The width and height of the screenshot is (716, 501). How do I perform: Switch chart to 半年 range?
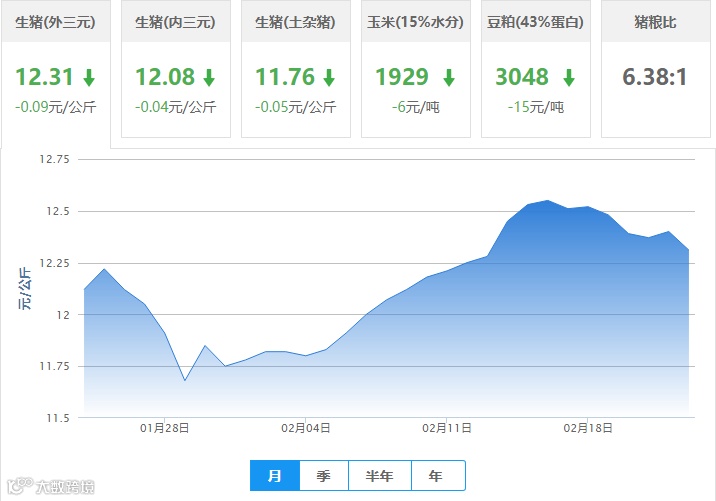tap(380, 475)
